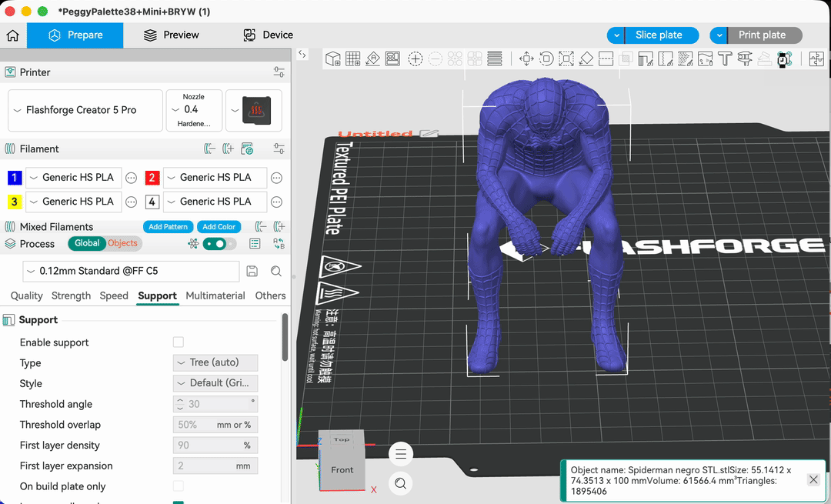Switch process scope to Global
The width and height of the screenshot is (831, 504).
(x=87, y=243)
